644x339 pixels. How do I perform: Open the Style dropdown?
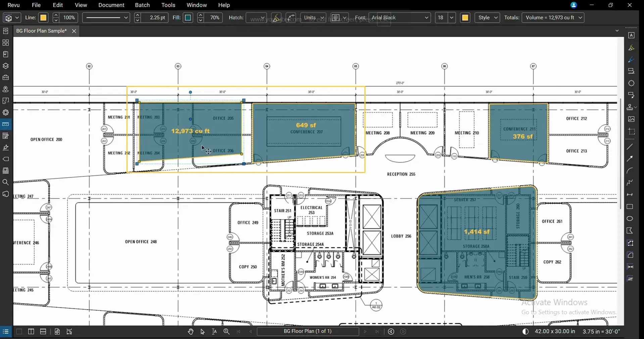487,18
